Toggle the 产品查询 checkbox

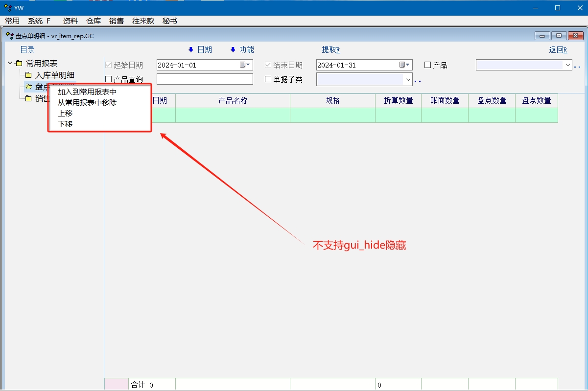click(109, 79)
